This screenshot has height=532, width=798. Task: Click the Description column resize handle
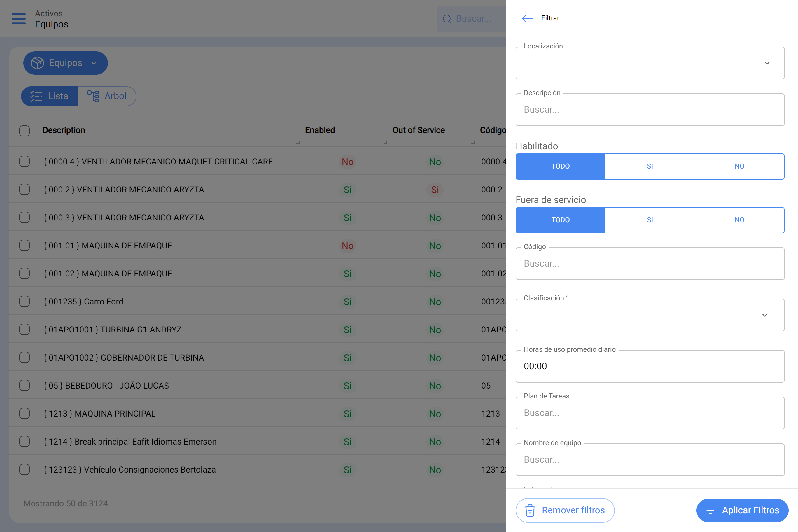(298, 142)
